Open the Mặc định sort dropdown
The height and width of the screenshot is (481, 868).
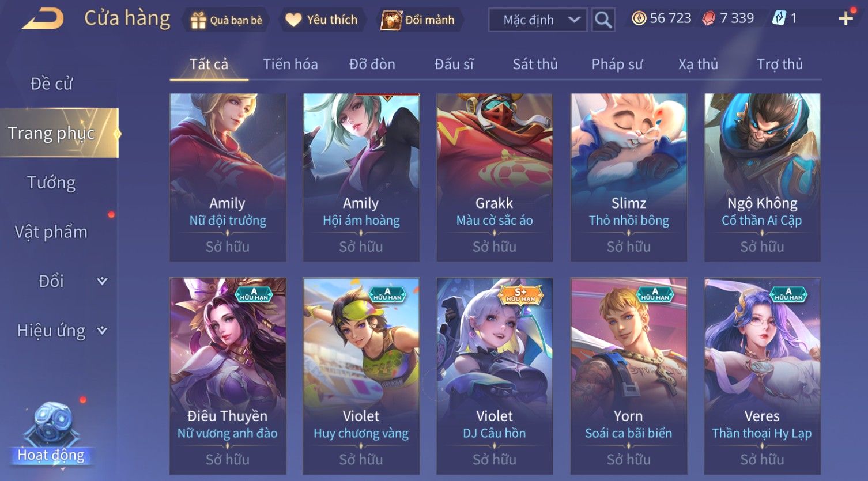click(x=538, y=20)
